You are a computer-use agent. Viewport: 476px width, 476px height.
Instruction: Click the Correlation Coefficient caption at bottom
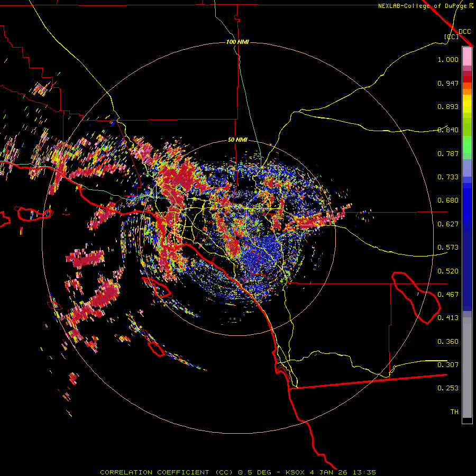point(238,472)
